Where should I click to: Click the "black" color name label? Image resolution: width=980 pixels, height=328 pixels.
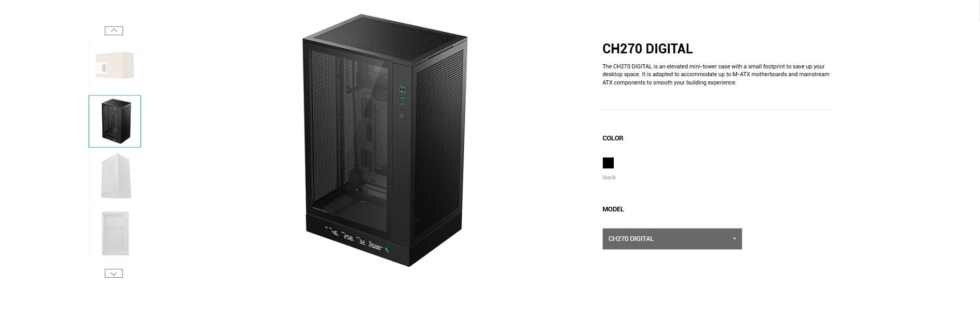(x=609, y=177)
